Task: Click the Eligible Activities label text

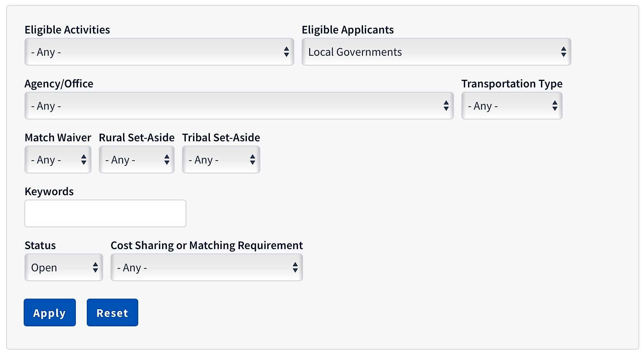Action: pyautogui.click(x=67, y=30)
